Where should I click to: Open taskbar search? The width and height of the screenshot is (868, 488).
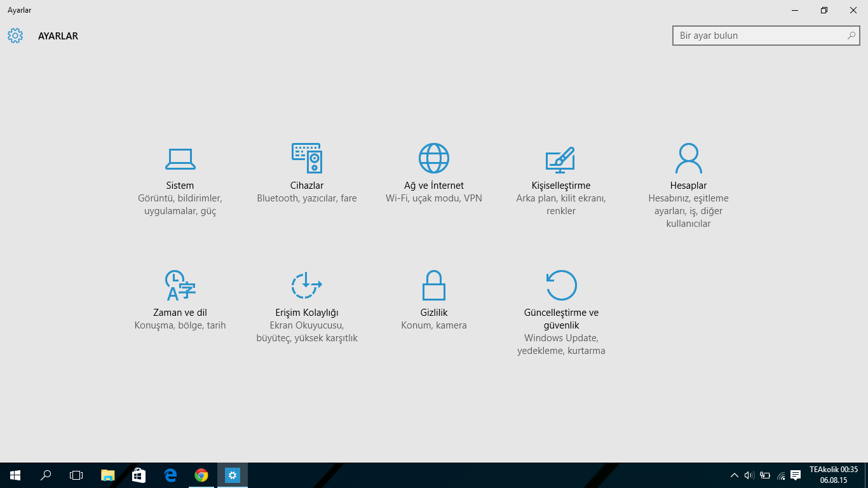[x=46, y=475]
